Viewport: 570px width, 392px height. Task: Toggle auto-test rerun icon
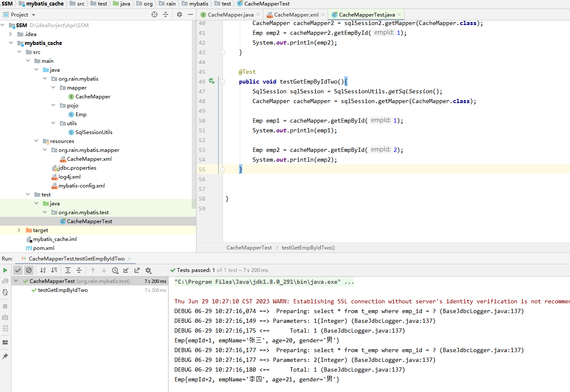point(5,292)
